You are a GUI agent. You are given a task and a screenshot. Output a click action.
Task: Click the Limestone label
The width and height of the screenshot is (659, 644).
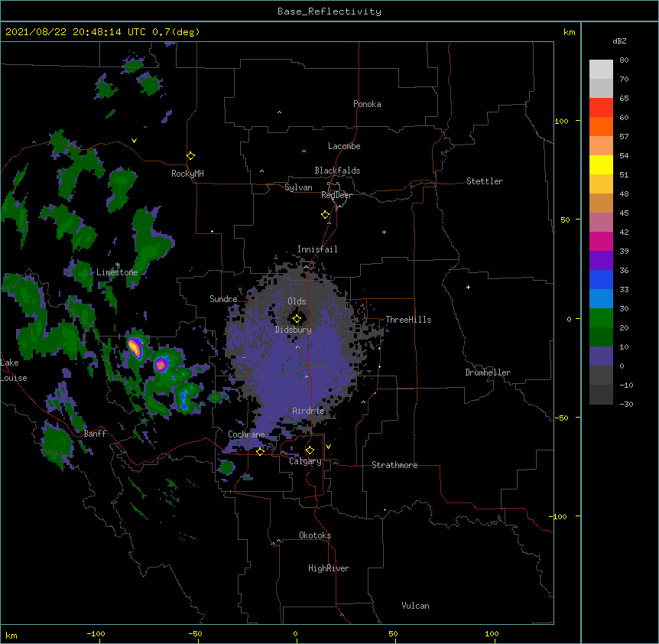click(x=117, y=272)
